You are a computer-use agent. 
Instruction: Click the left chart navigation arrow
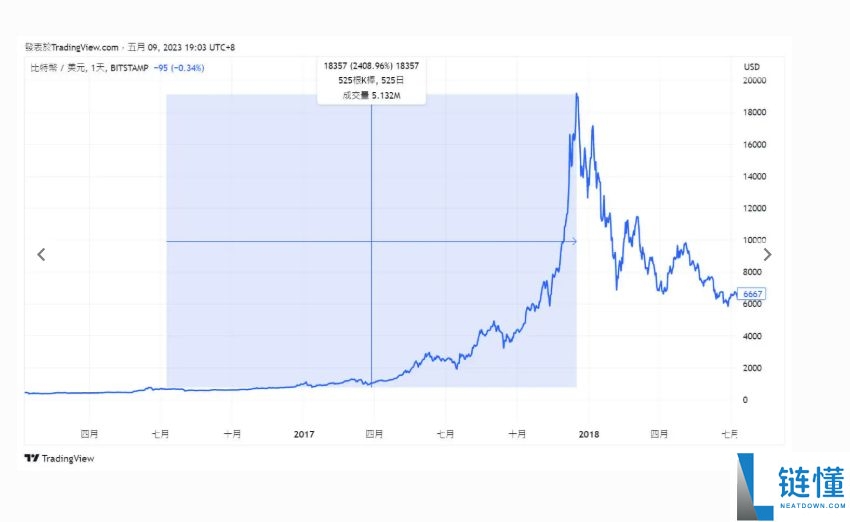(x=41, y=254)
